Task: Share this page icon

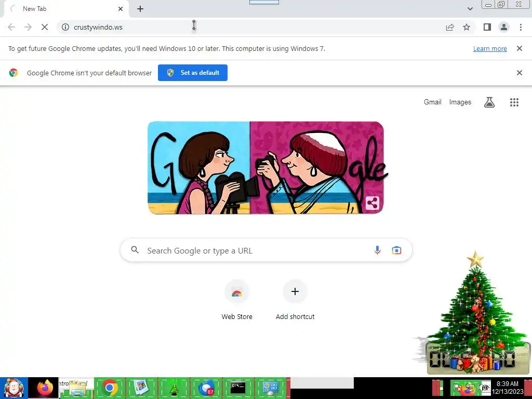Action: click(x=450, y=27)
